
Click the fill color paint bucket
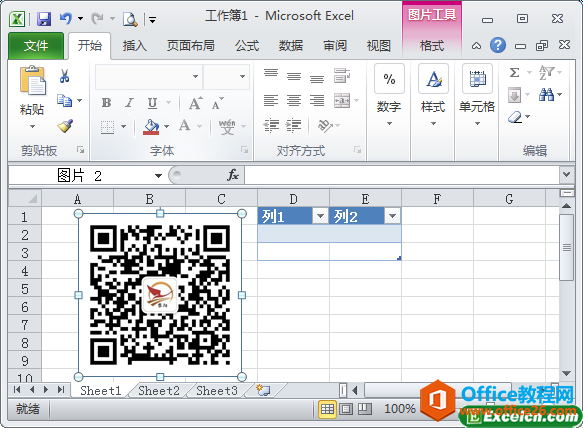[151, 127]
